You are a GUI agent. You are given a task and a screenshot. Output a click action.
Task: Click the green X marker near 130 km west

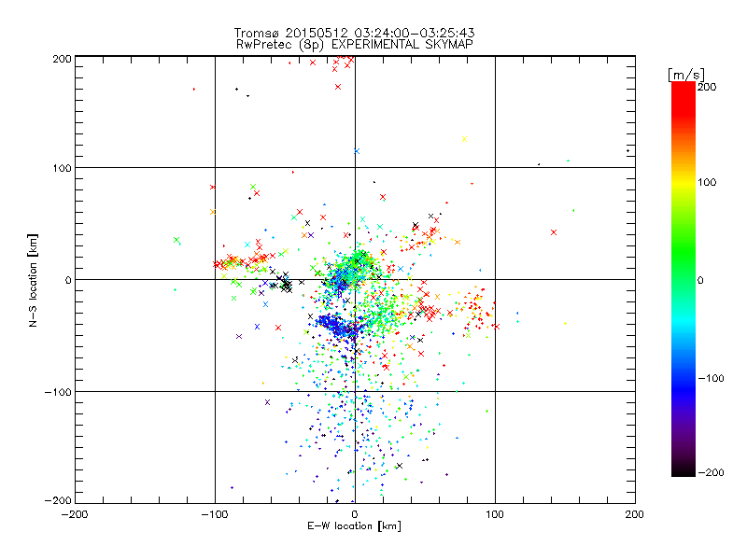pos(176,240)
